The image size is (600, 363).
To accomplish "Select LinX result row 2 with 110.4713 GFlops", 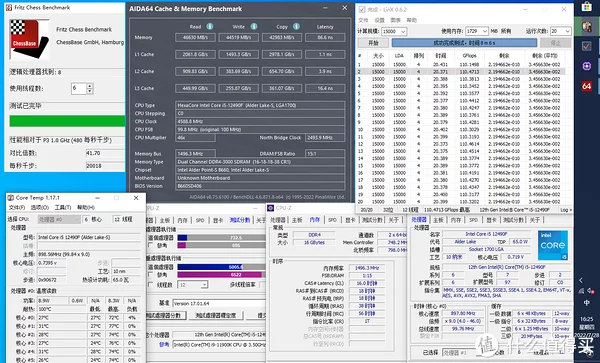I will point(461,72).
